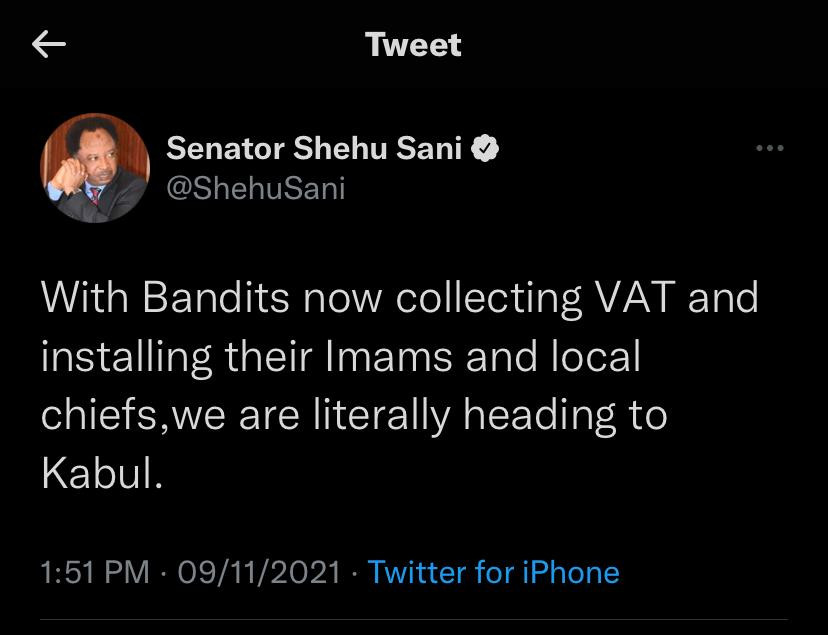
Task: Click the 1:51 PM timestamp
Action: tap(94, 572)
